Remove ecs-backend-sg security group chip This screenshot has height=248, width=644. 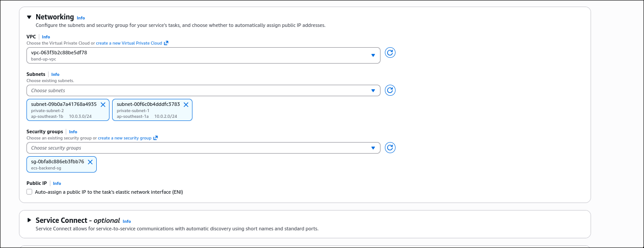coord(90,162)
